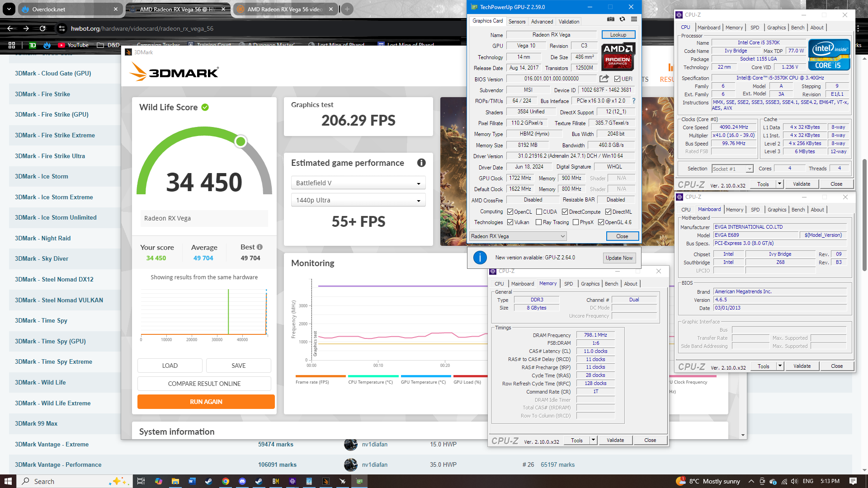Click GPU-Z refresh icon

tap(623, 19)
